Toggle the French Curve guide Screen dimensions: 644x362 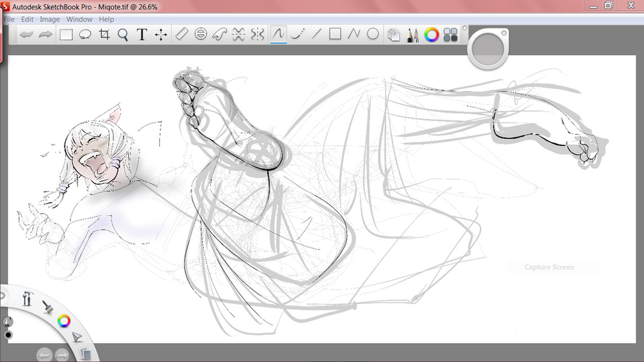click(x=219, y=34)
